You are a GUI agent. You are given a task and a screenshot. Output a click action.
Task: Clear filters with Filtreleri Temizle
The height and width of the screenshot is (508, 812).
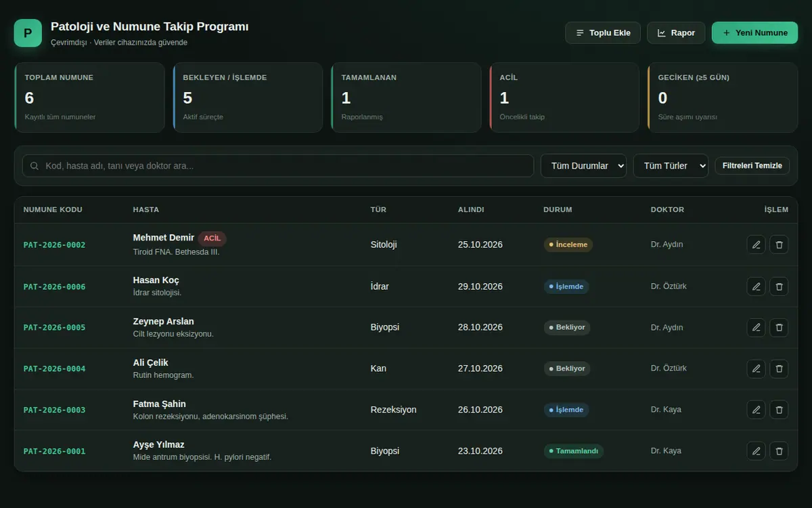[752, 166]
